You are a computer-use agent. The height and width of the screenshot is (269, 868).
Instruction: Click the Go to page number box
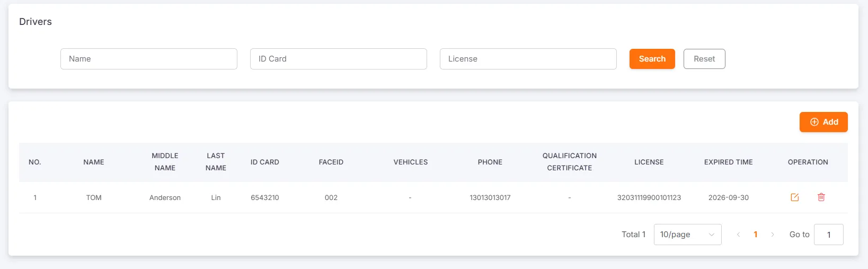[828, 235]
